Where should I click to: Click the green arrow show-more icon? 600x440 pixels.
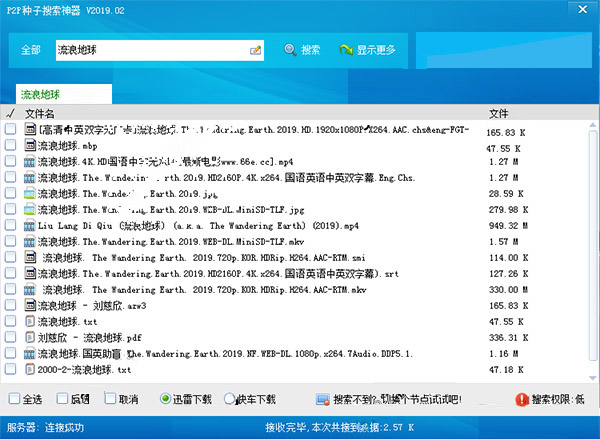click(346, 50)
